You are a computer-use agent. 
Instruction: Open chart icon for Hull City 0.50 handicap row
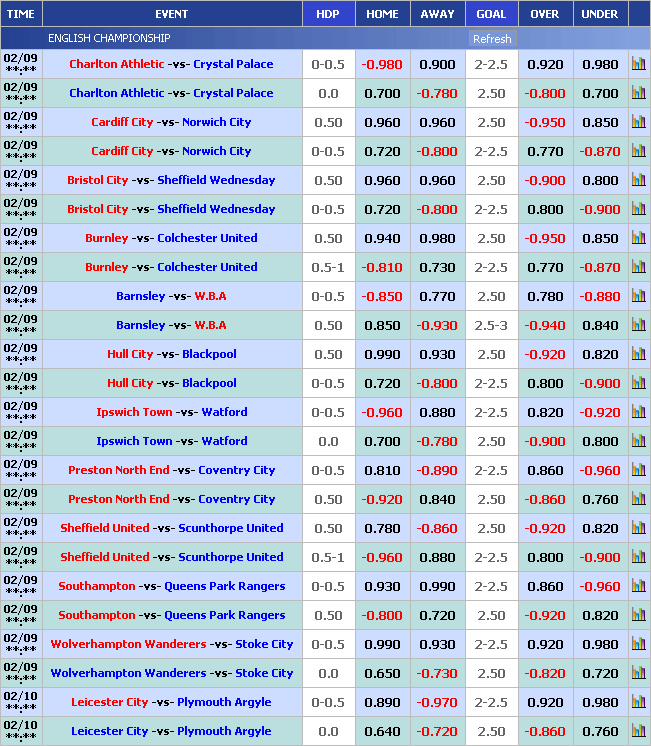[x=638, y=354]
